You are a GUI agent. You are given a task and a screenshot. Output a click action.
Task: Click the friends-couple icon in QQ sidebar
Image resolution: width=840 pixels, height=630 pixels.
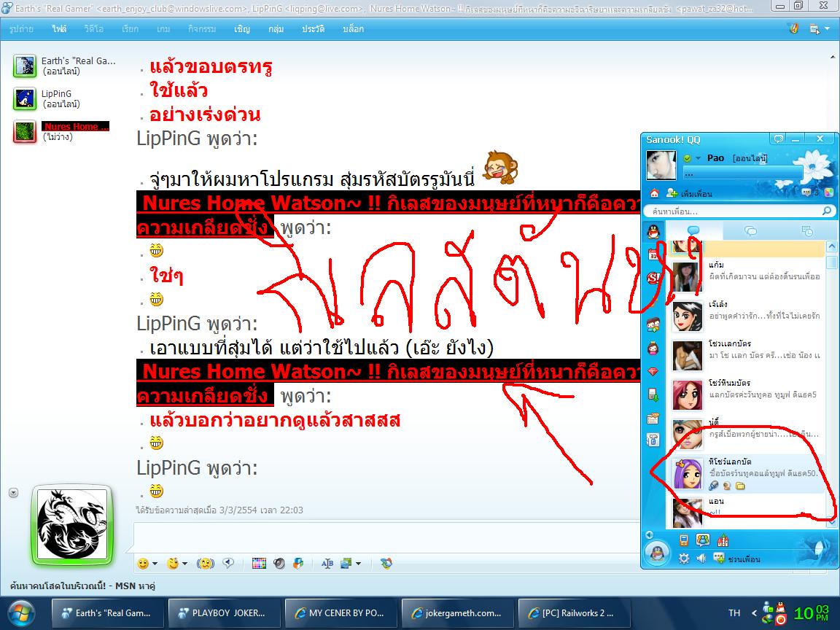pyautogui.click(x=653, y=324)
